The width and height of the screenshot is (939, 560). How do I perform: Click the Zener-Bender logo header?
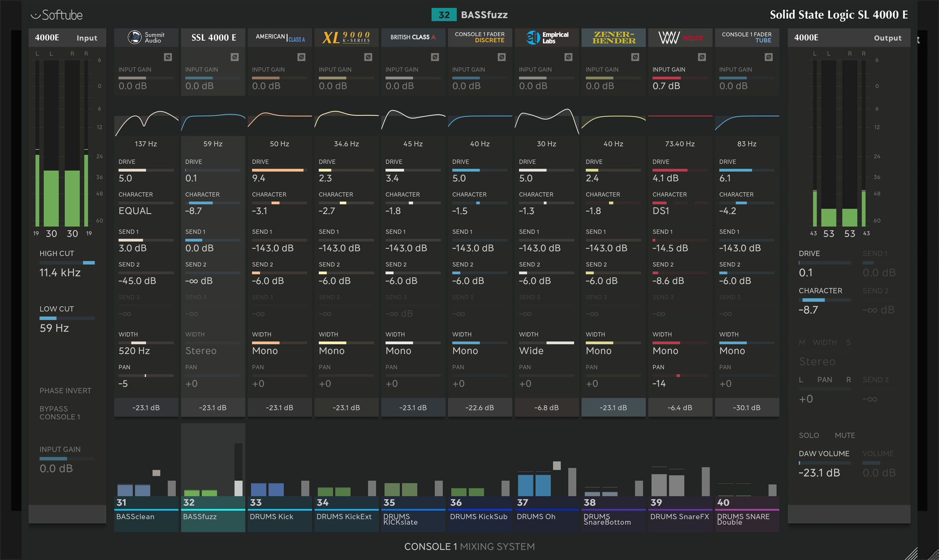(613, 38)
